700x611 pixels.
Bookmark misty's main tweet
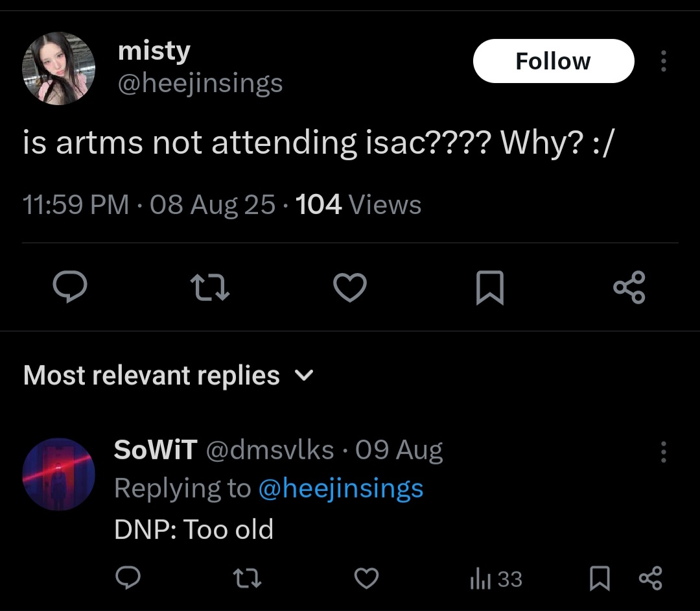489,287
